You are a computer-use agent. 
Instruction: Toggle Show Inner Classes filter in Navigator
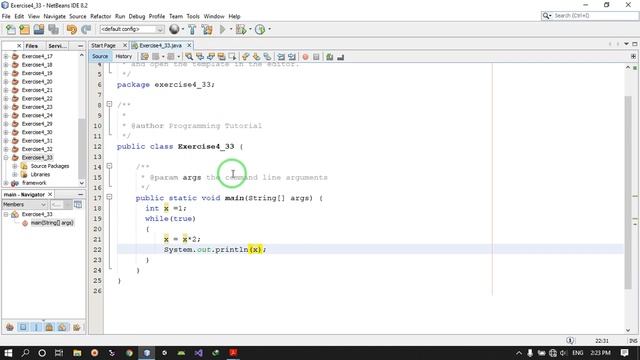tap(62, 327)
